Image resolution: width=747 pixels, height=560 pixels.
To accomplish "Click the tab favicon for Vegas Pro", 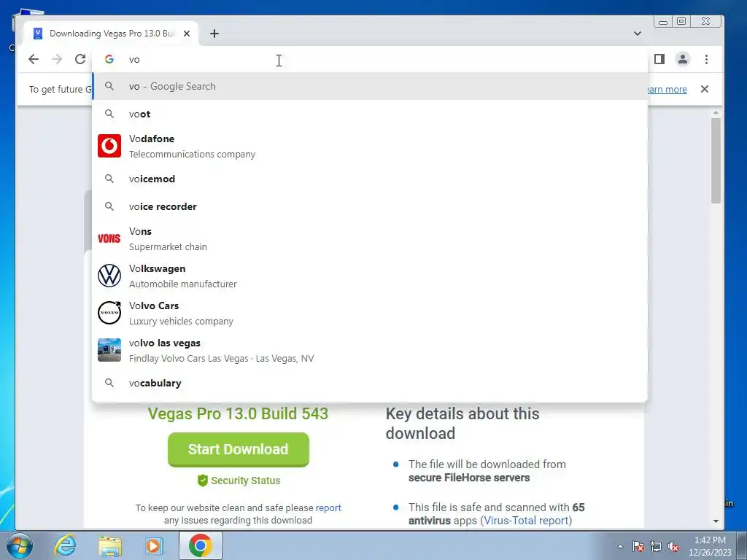I will (x=38, y=34).
